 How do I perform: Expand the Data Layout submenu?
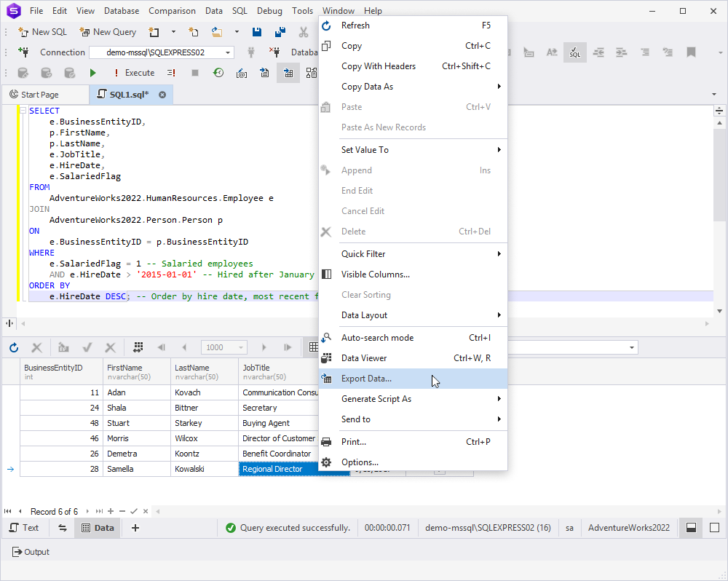pyautogui.click(x=414, y=315)
